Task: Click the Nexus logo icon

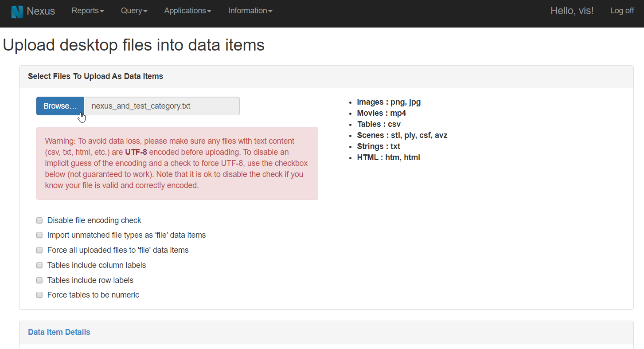Action: pyautogui.click(x=17, y=12)
